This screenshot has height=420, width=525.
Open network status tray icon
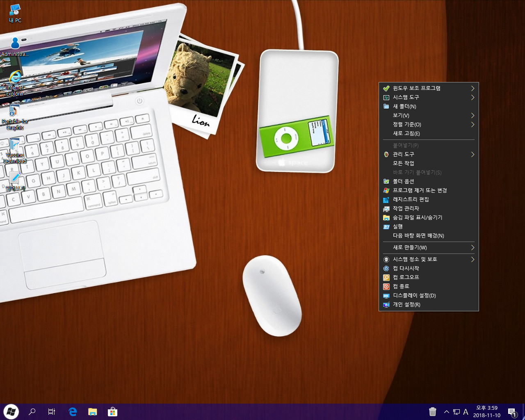coord(456,412)
